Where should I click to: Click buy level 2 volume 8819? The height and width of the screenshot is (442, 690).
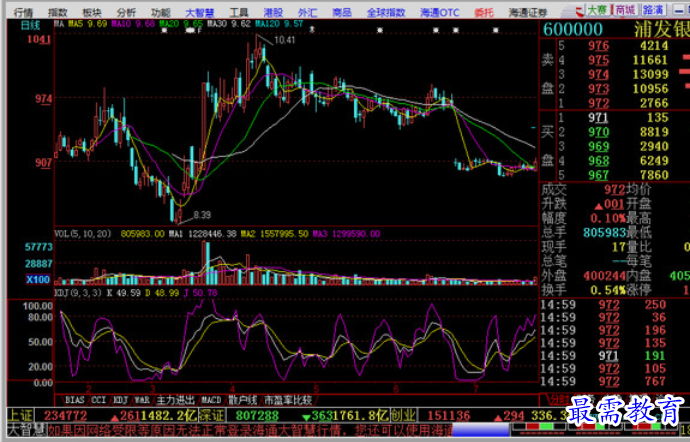point(654,132)
